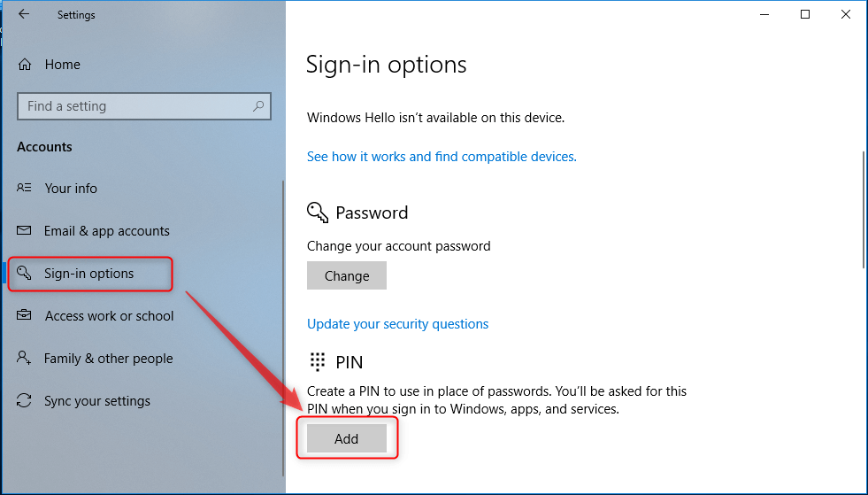
Task: Click into the Find a setting search box
Action: [144, 106]
